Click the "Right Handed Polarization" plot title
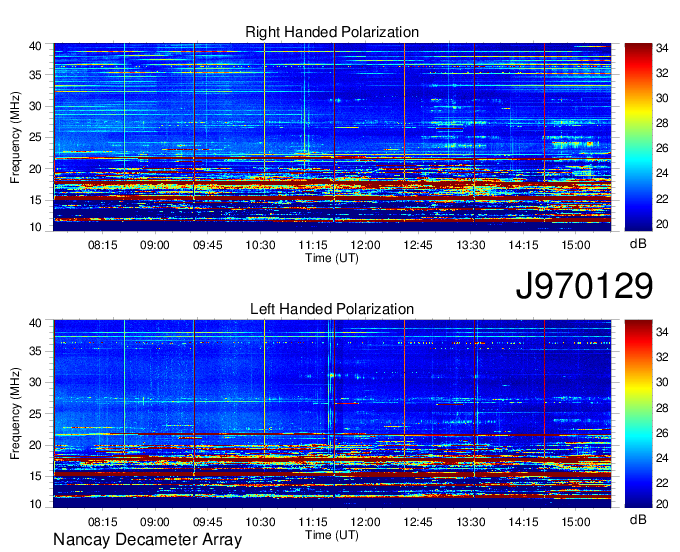This screenshot has width=680, height=552. (x=332, y=32)
